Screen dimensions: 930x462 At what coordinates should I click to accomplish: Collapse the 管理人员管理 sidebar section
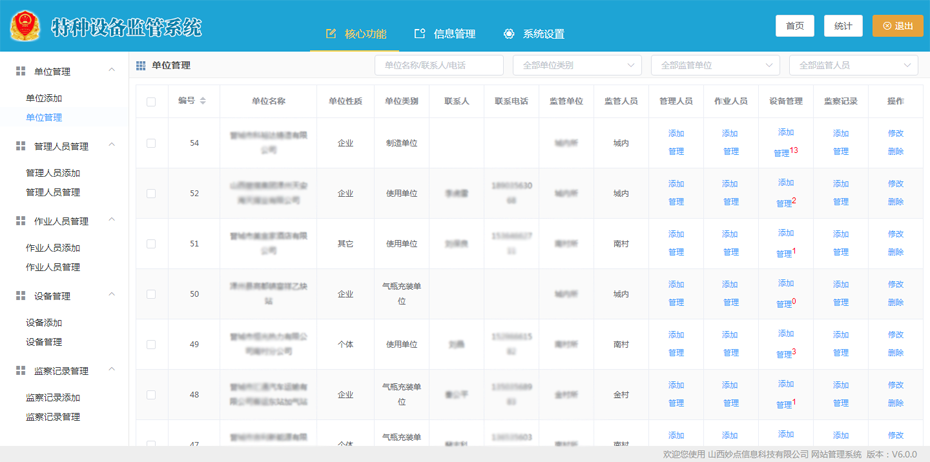[x=112, y=145]
